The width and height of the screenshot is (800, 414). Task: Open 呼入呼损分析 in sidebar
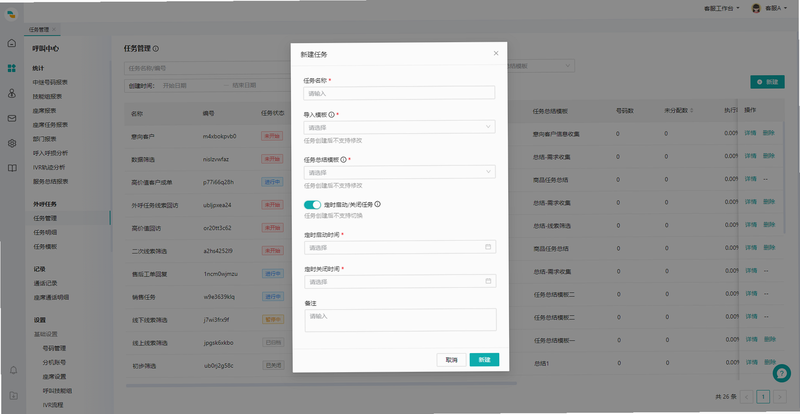[51, 153]
